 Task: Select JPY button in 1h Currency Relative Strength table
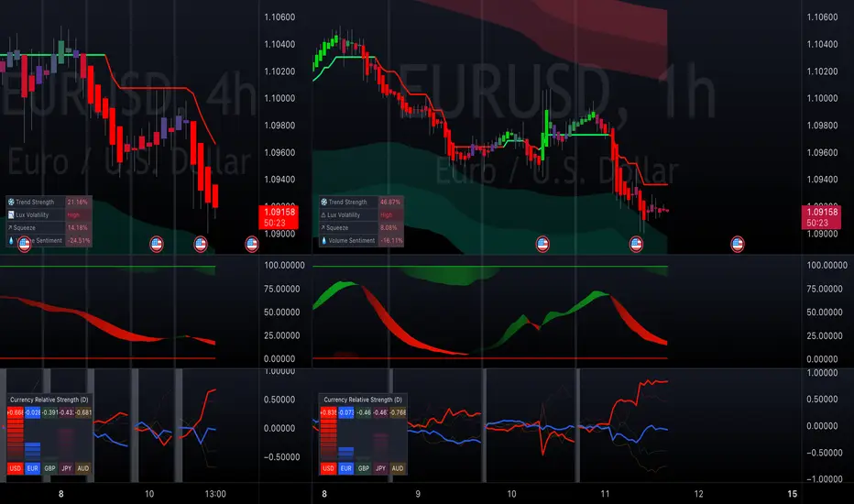[x=380, y=468]
